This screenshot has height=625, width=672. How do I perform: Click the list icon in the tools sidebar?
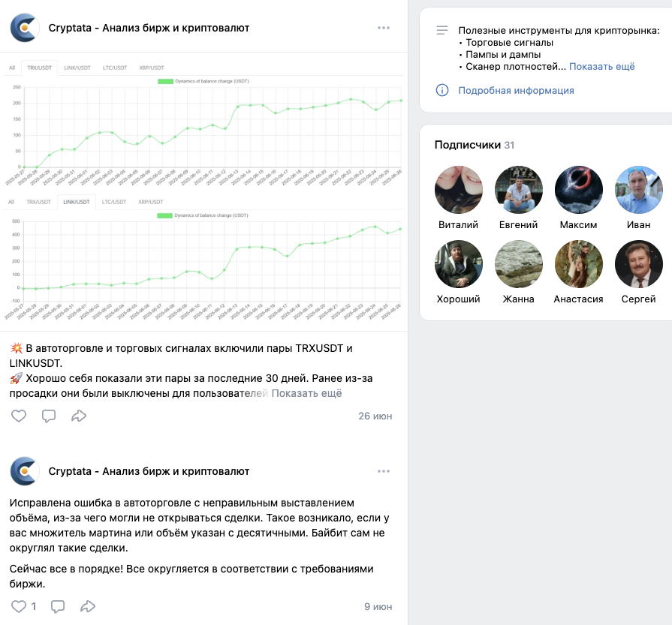(441, 32)
